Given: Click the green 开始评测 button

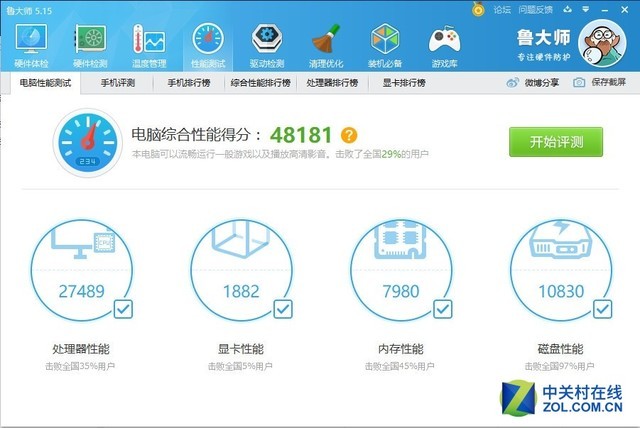Looking at the screenshot, I should (556, 142).
